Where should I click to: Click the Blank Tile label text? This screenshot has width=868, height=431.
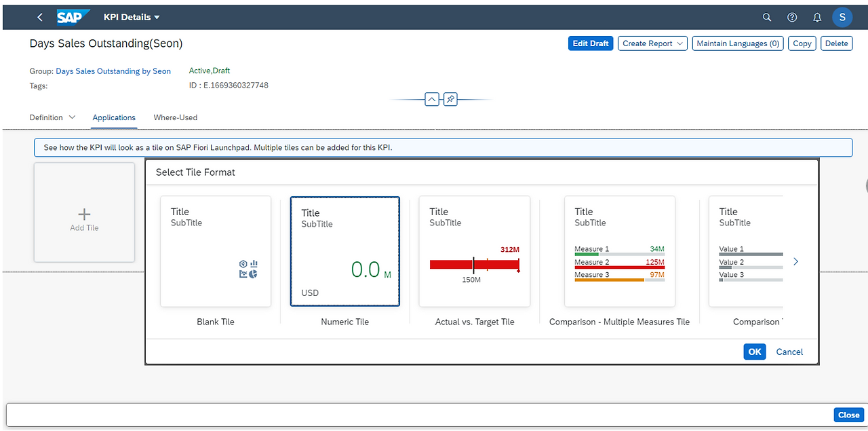coord(216,322)
